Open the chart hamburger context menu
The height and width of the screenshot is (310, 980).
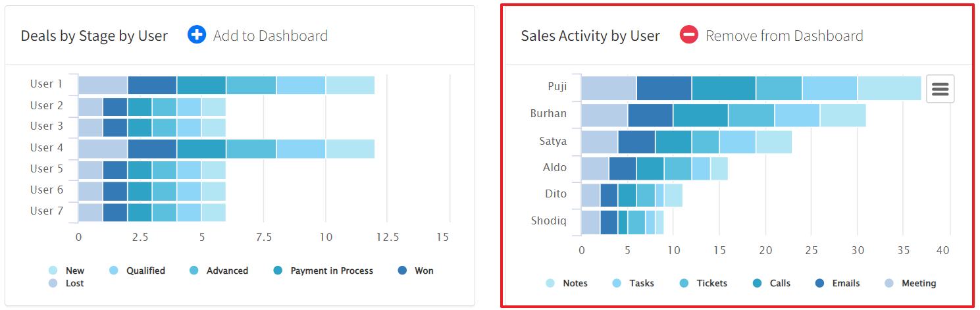(940, 89)
